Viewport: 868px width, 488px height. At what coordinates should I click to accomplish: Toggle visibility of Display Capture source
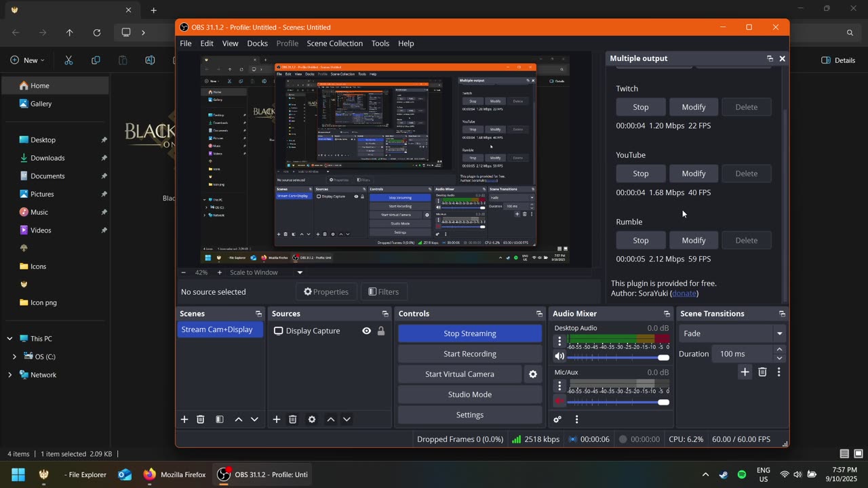(366, 331)
